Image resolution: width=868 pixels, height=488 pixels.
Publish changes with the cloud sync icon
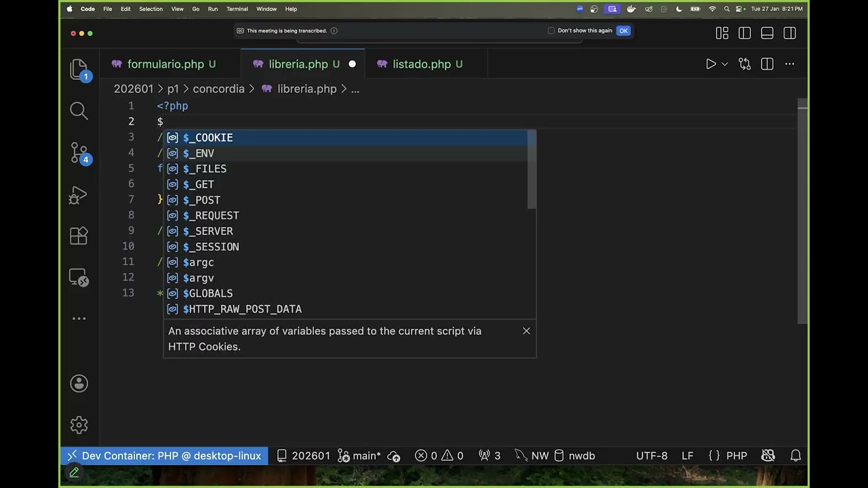tap(395, 455)
